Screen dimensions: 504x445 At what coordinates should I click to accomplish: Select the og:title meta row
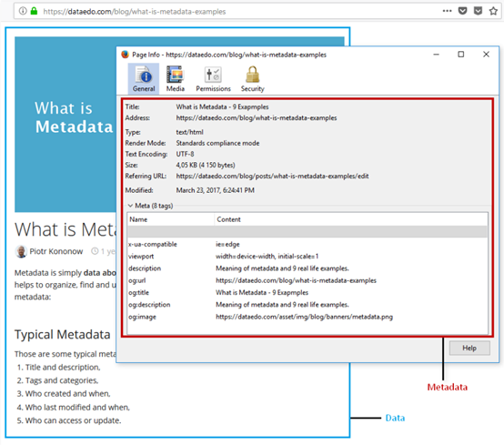(307, 293)
